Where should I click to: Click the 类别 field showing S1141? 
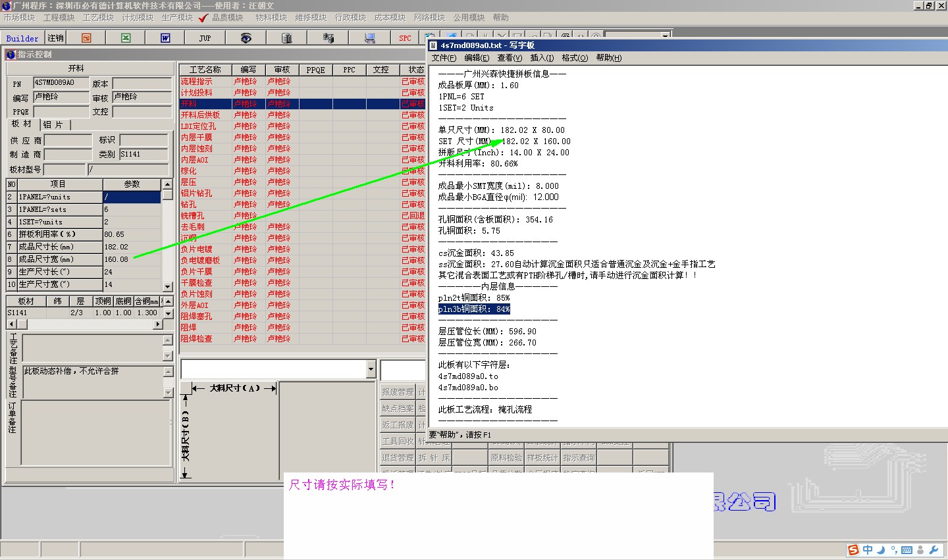click(x=144, y=155)
